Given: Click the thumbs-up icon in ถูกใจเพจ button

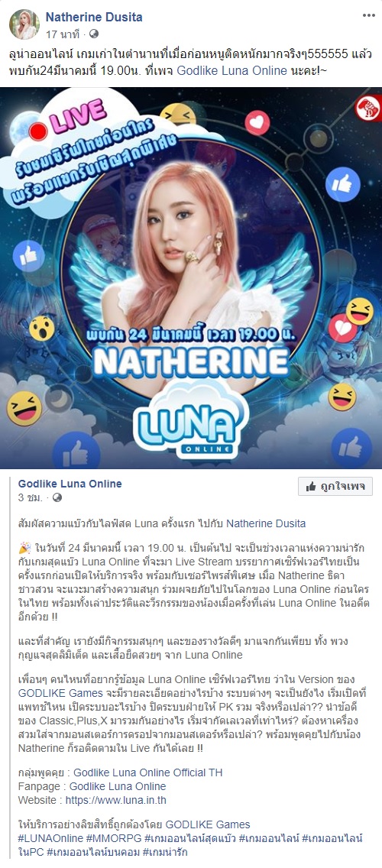Looking at the screenshot, I should [x=311, y=487].
